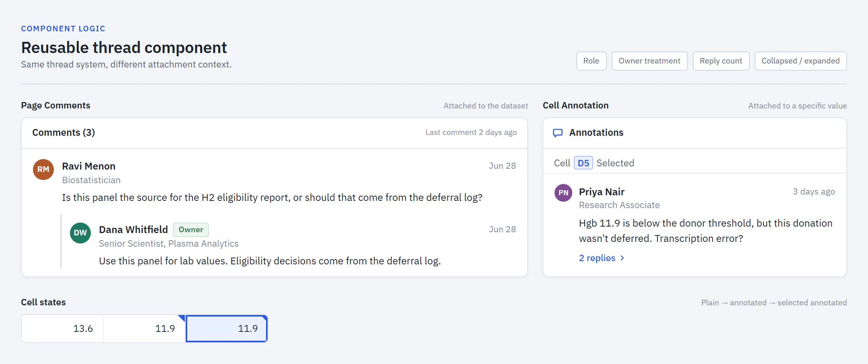Click the Last comment 2 days ago text

471,133
